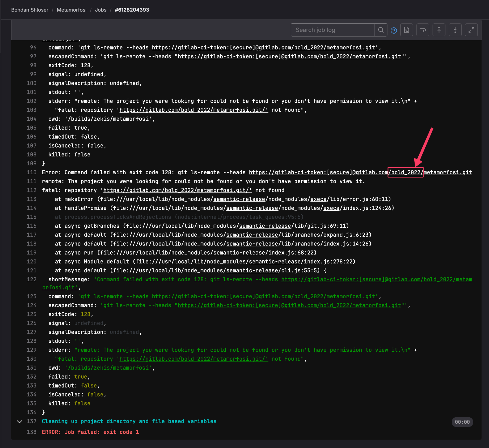Click 'timedOut: false,' on line 133
Screen dimensions: 489x448
74,386
